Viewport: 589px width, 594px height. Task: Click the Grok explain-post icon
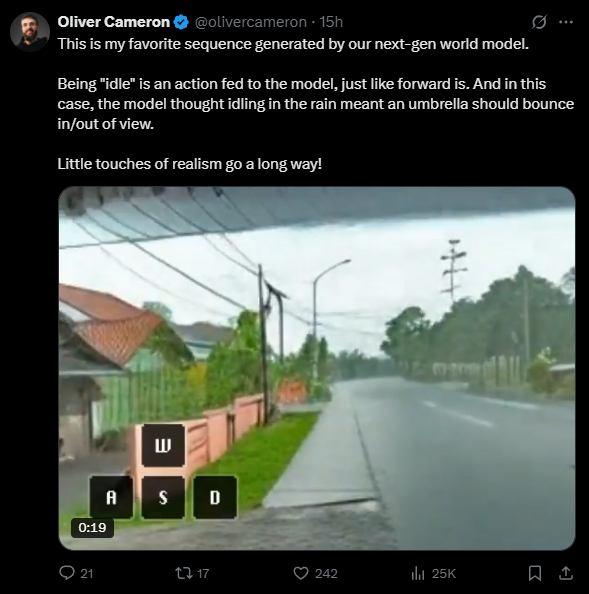pyautogui.click(x=539, y=22)
